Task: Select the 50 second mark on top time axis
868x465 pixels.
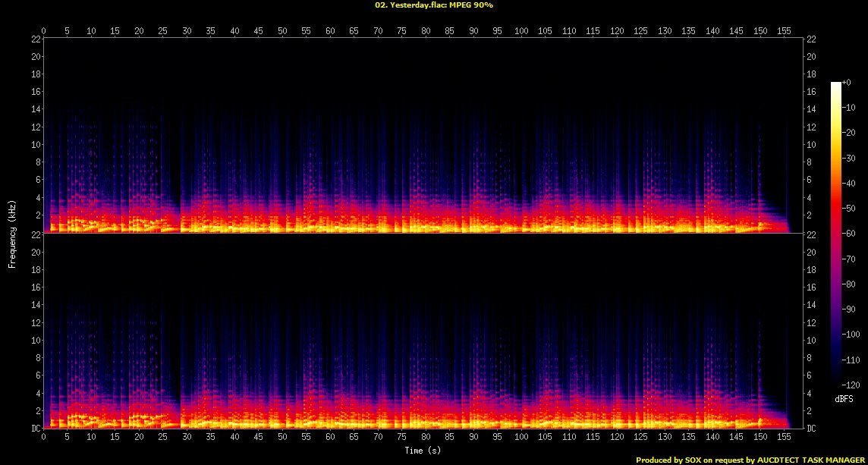Action: [x=282, y=31]
